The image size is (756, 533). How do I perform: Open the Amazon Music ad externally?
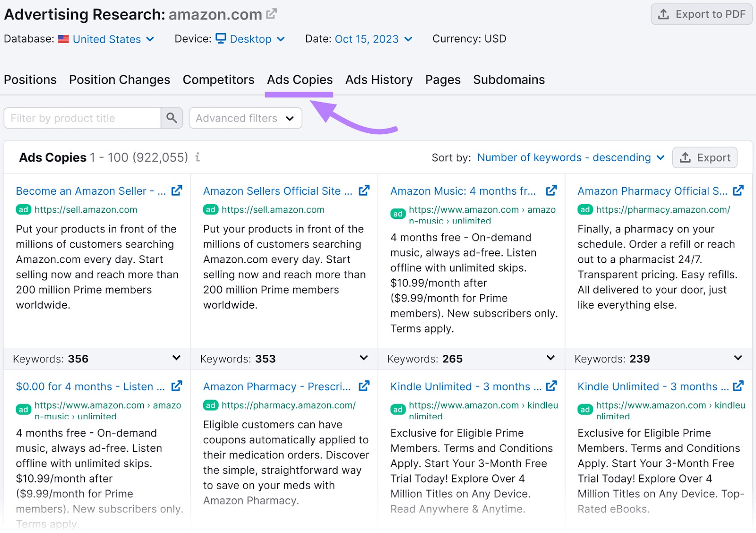pyautogui.click(x=551, y=190)
